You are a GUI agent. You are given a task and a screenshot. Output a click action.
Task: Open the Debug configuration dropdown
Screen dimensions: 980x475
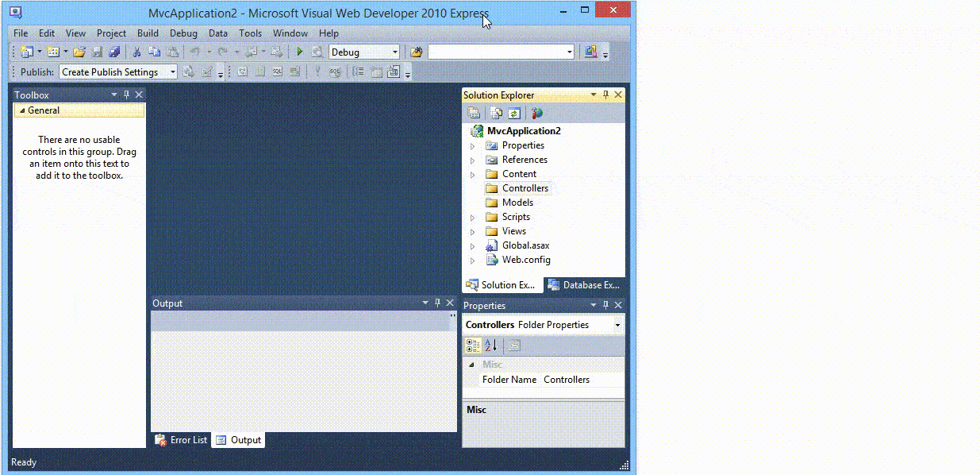tap(395, 52)
